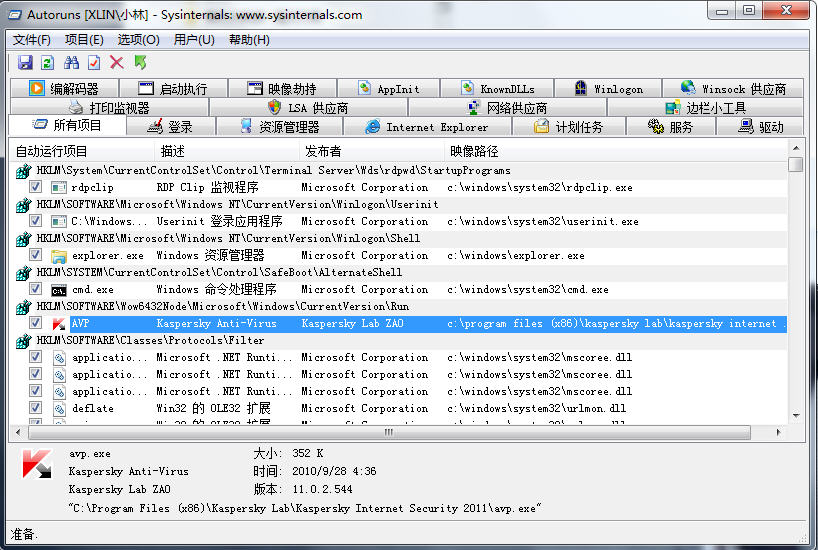Sort by 发布者 column header
The image size is (818, 550).
[372, 151]
